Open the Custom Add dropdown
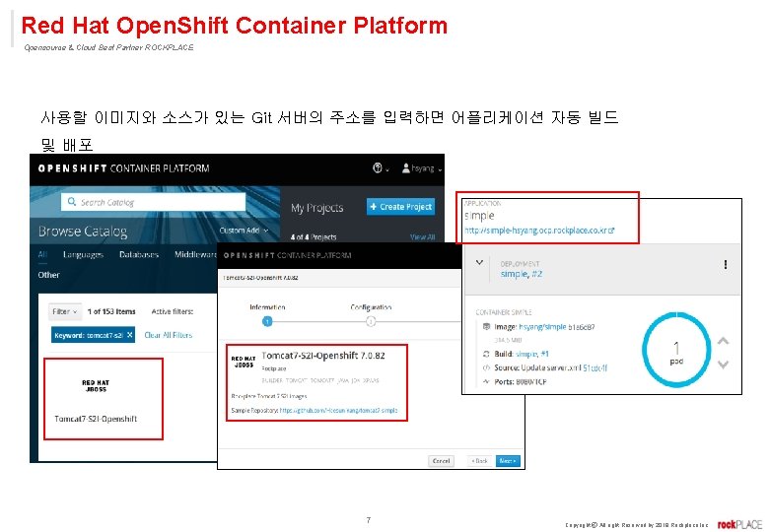 [x=244, y=231]
